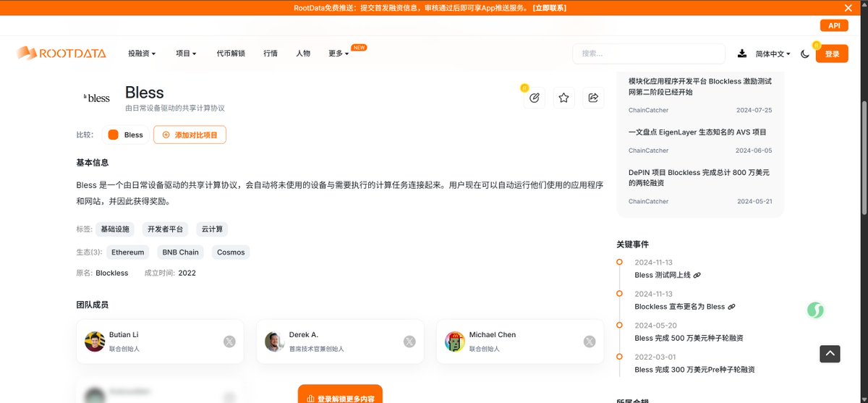Screen dimensions: 868x403
Task: Toggle dark mode moon icon
Action: [805, 54]
